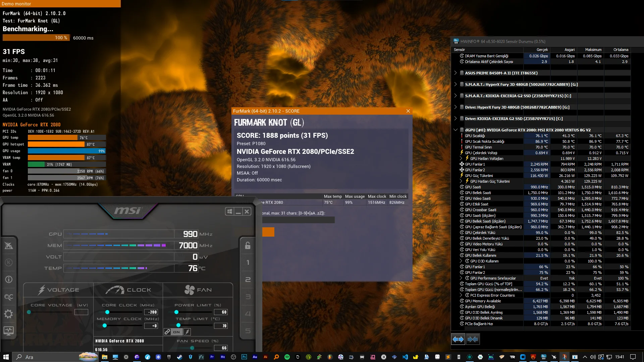Toggle the lightning priority button in Afterburner
Screen dimensions: 644x362
[187, 332]
